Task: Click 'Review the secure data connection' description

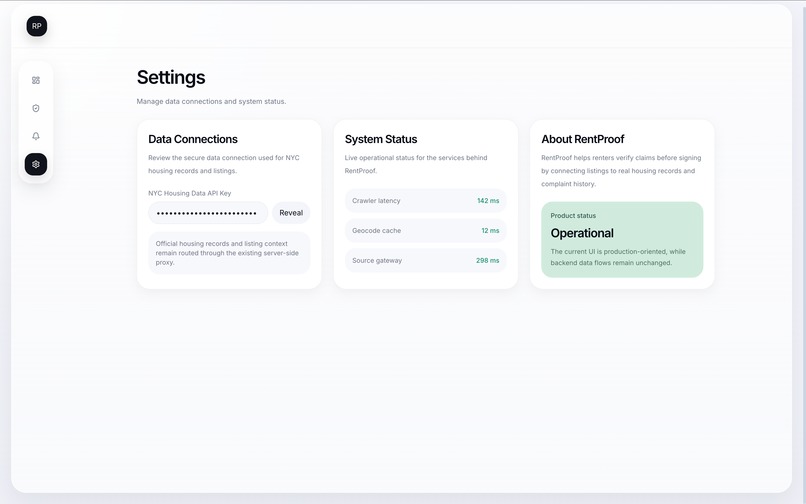Action: [224, 164]
